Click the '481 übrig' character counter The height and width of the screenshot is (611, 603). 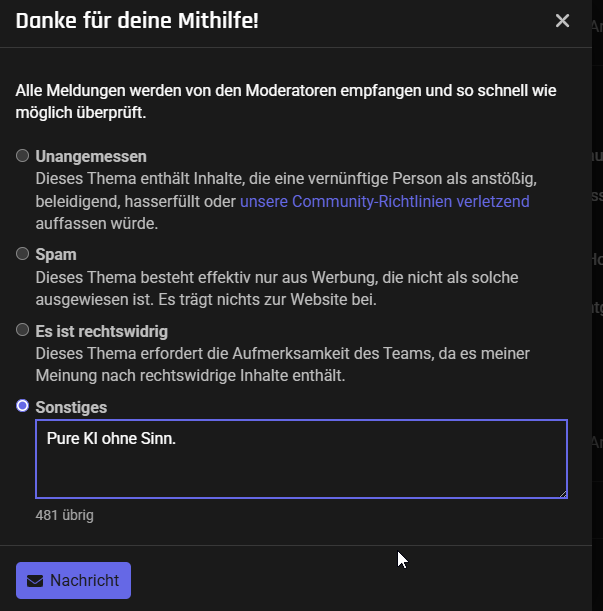click(x=64, y=515)
